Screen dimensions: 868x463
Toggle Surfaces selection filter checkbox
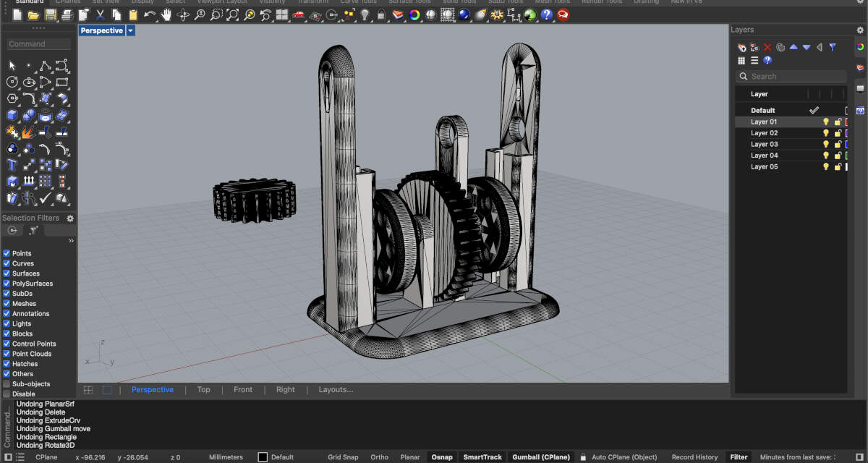click(x=7, y=273)
